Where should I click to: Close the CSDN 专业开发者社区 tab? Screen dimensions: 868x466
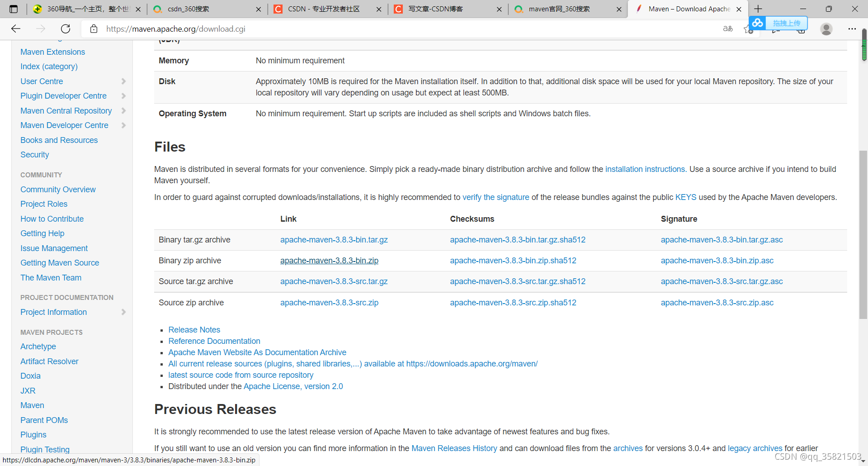[379, 9]
